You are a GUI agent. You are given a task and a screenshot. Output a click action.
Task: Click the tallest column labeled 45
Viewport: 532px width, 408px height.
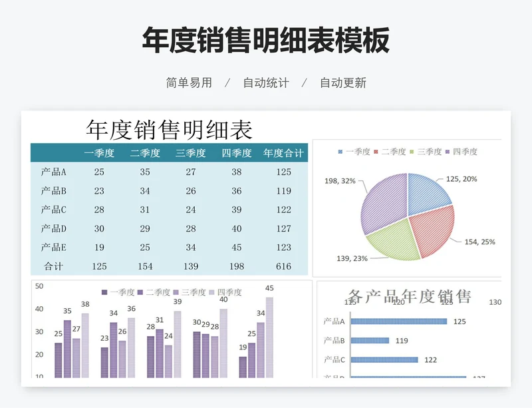269,337
